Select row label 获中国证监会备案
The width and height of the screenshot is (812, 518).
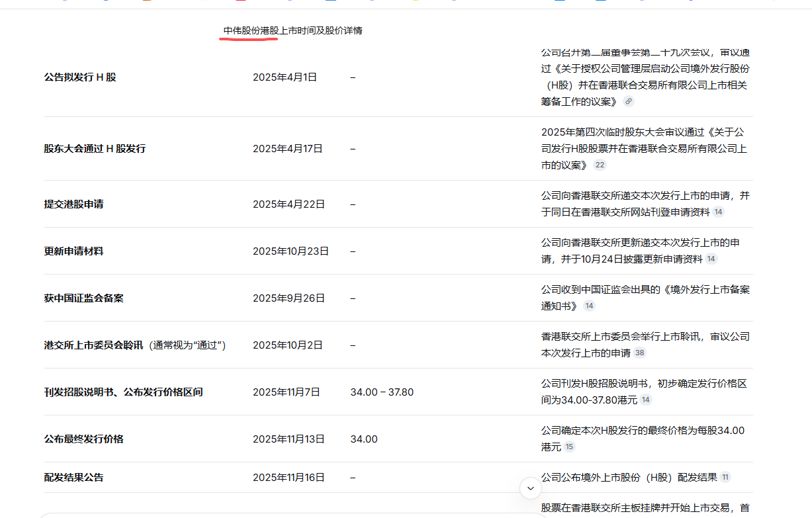[x=83, y=298]
